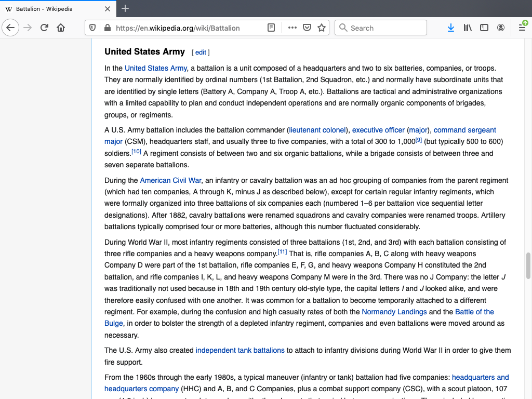Reload the page with the refresh icon
The width and height of the screenshot is (532, 399).
click(x=44, y=28)
